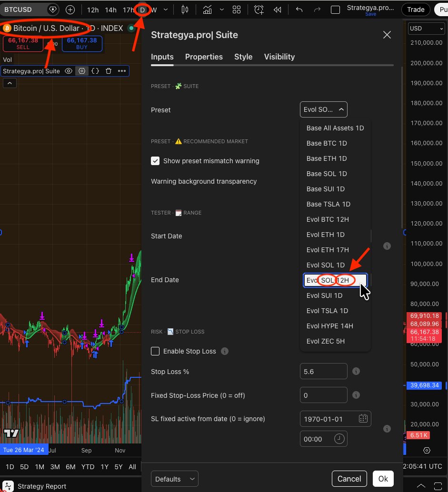The width and height of the screenshot is (448, 492).
Task: Click the Trade button
Action: 416,10
